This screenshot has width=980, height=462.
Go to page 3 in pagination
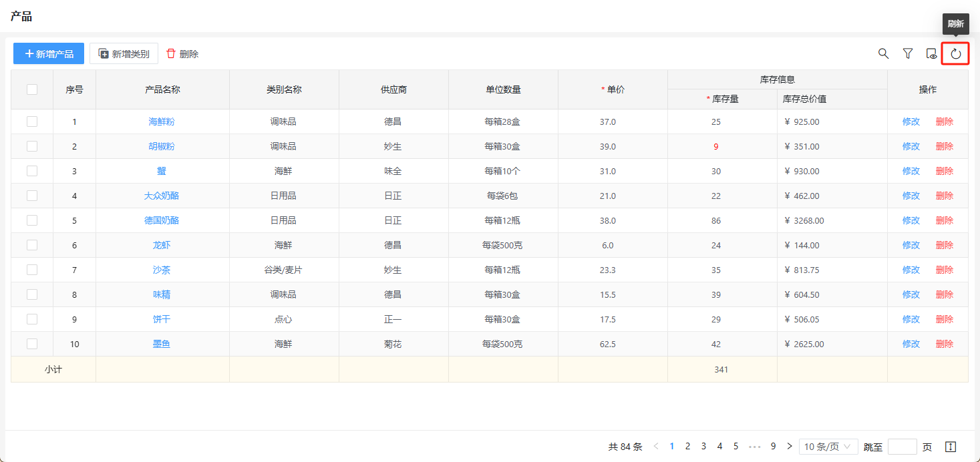pyautogui.click(x=703, y=447)
